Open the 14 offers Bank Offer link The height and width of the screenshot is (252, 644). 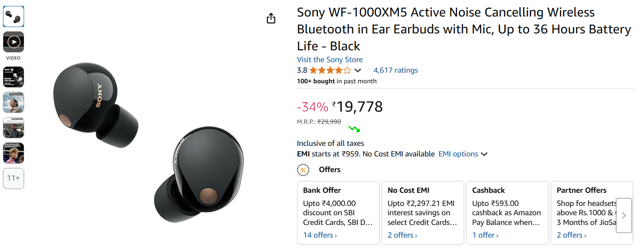pyautogui.click(x=320, y=235)
